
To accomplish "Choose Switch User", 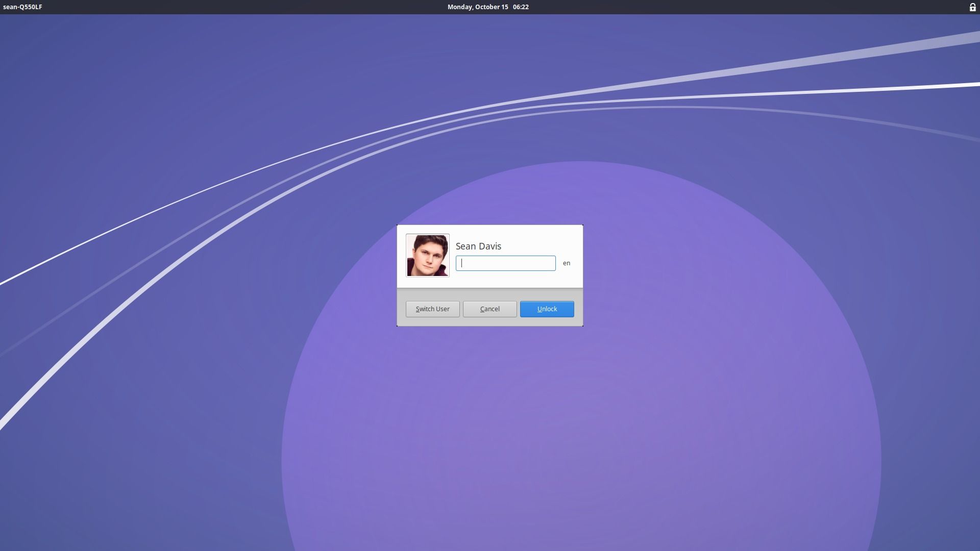I will pyautogui.click(x=432, y=309).
